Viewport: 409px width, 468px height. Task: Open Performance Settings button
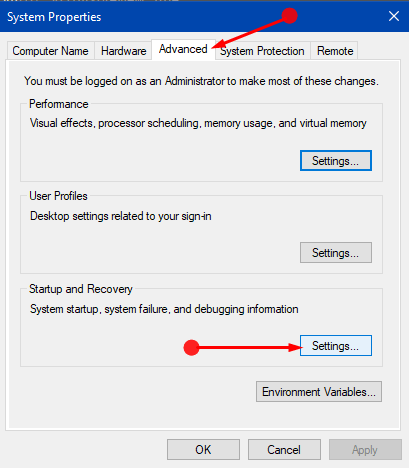(x=336, y=161)
